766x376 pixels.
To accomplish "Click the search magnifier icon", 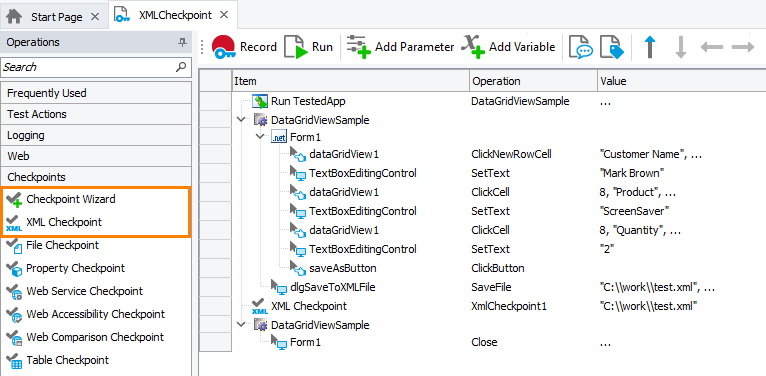I will click(x=181, y=67).
